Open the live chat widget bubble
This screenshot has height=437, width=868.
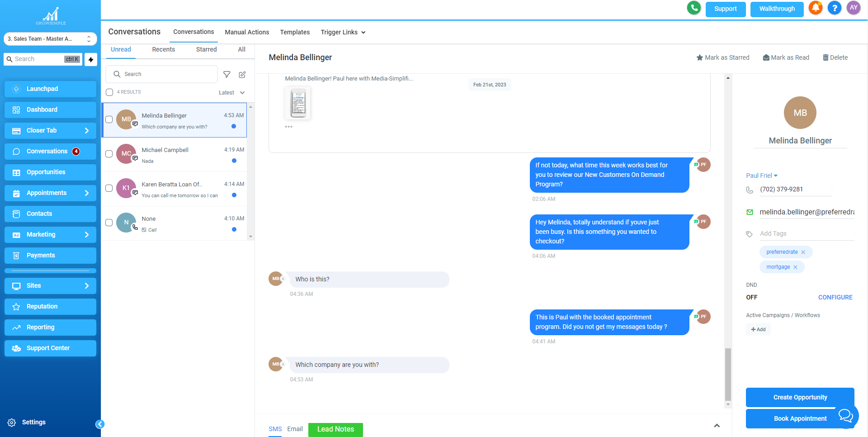[845, 415]
